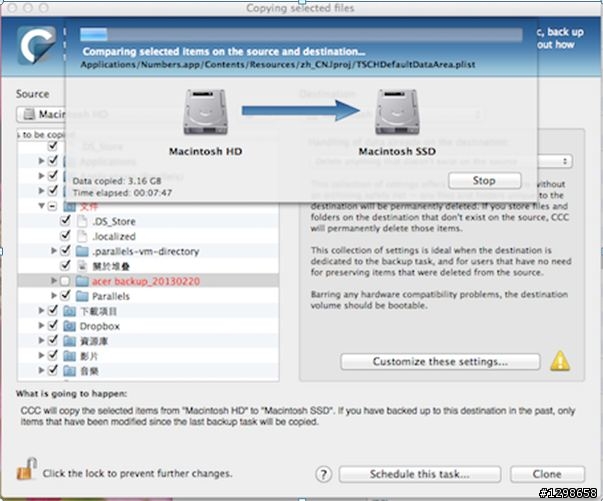Click the Macintosh SSD label
Viewport: 603px width, 501px height.
click(x=397, y=151)
